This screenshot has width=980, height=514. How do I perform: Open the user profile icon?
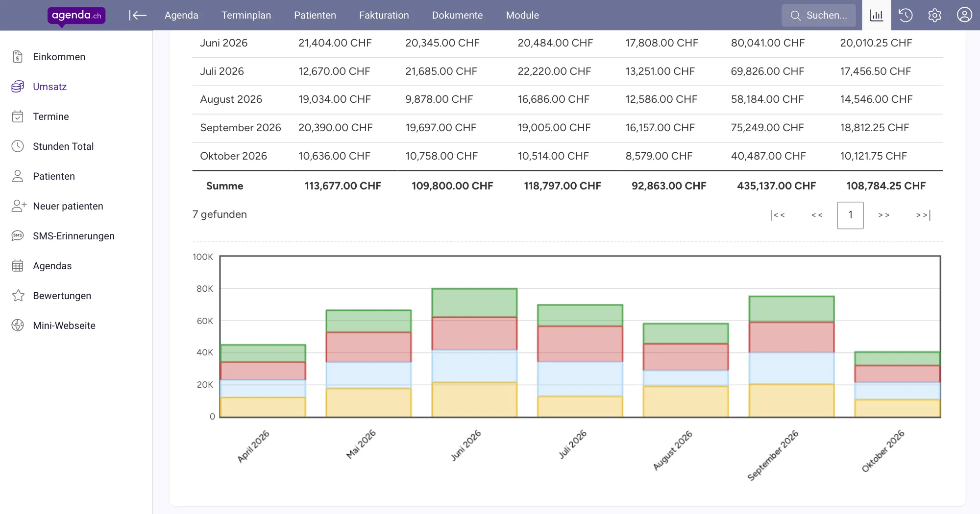point(964,15)
